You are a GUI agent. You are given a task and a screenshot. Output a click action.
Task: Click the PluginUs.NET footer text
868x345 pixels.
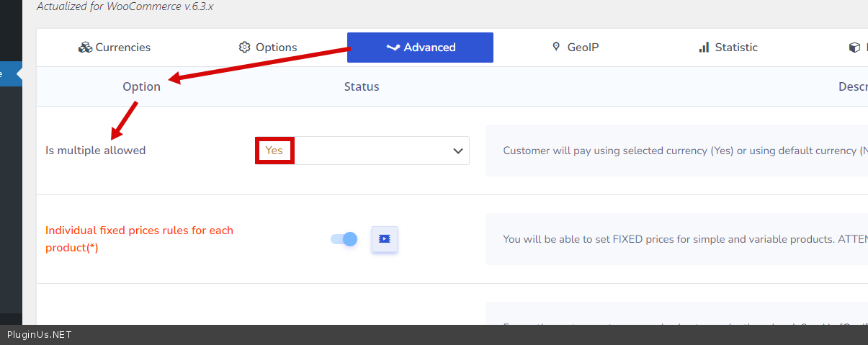click(x=40, y=335)
